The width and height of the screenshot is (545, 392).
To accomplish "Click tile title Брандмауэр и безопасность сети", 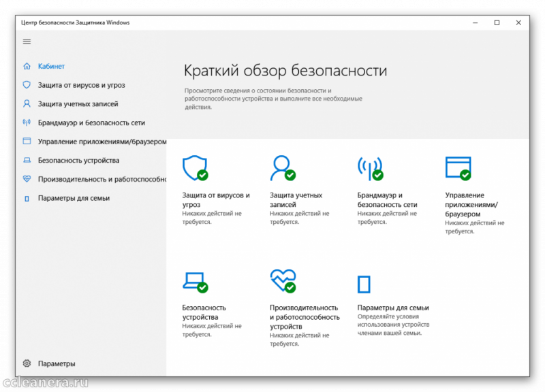I will 387,199.
